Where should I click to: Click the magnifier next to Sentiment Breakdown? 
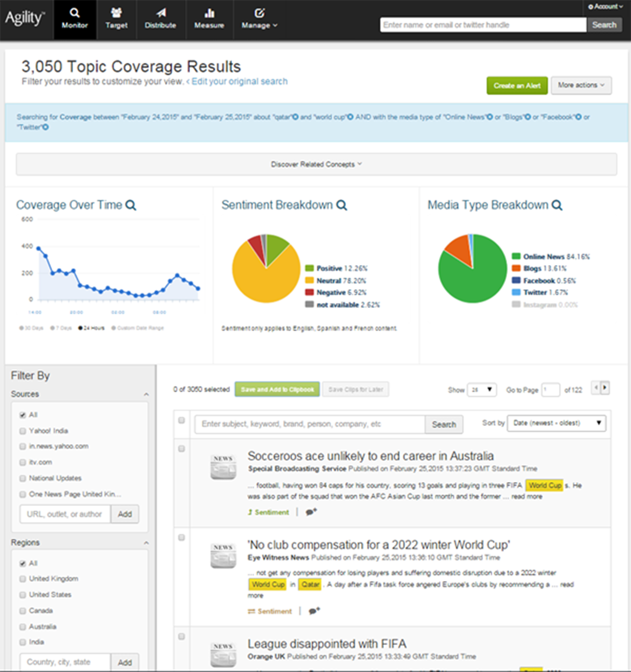click(x=342, y=205)
